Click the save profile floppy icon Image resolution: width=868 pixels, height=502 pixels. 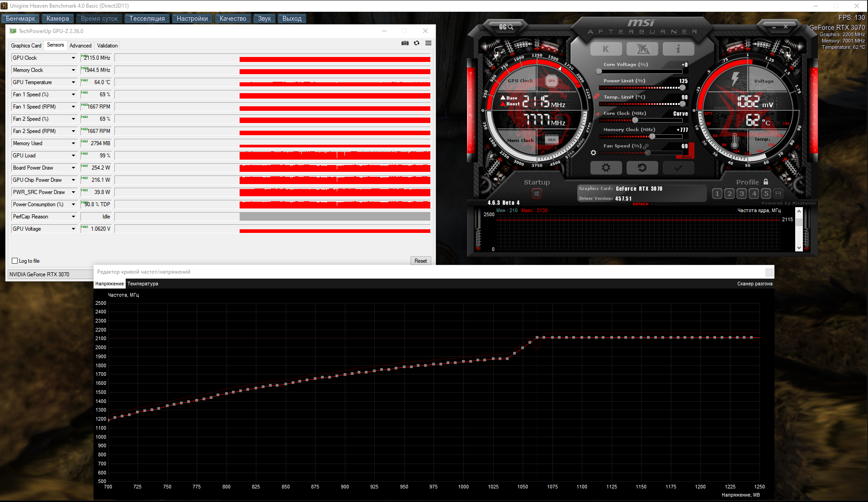click(x=778, y=194)
